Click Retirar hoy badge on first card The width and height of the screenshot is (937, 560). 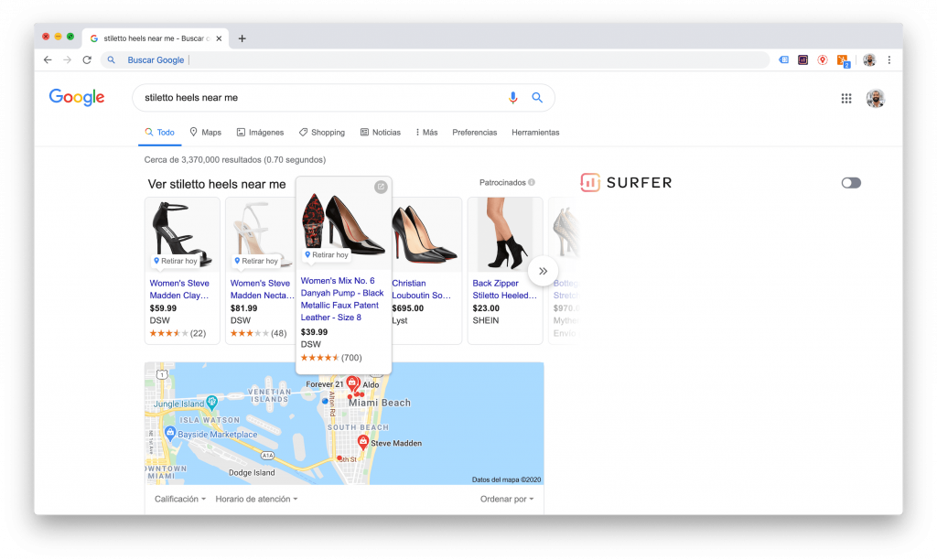pyautogui.click(x=175, y=261)
